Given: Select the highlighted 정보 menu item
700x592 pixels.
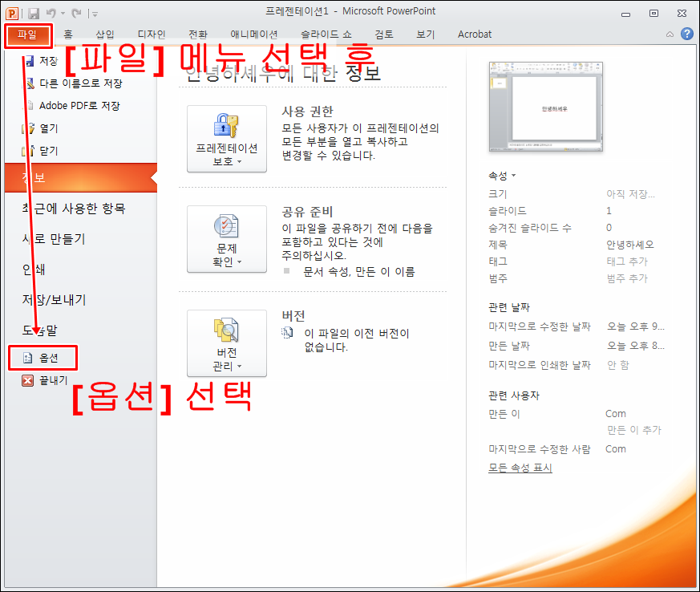Looking at the screenshot, I should tap(81, 178).
